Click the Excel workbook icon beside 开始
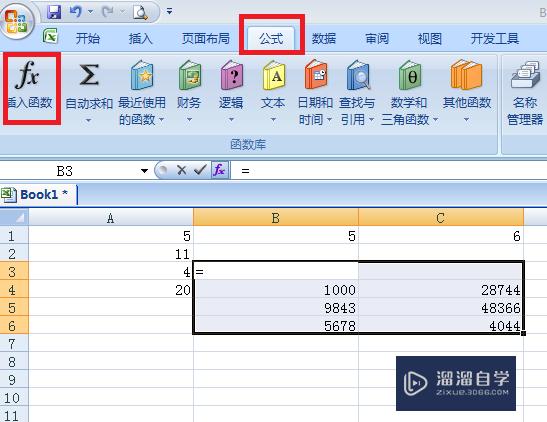The image size is (547, 422). [50, 36]
